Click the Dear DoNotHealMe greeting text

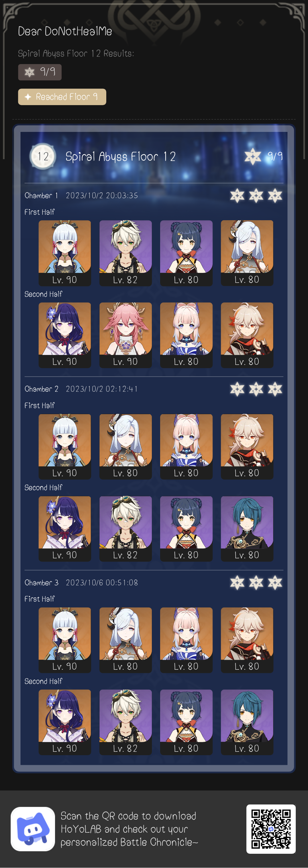click(x=65, y=31)
